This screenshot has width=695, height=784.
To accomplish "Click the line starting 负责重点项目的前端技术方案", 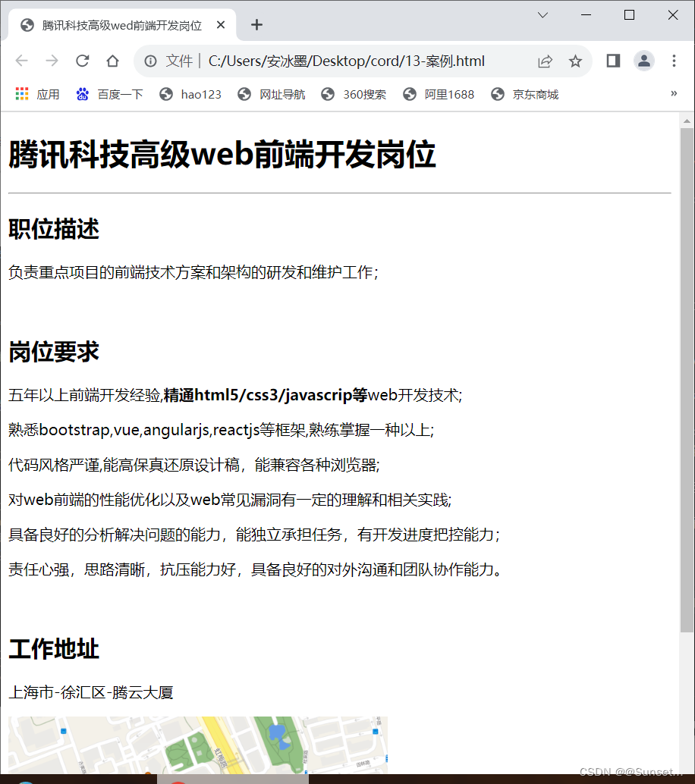I will [x=193, y=272].
